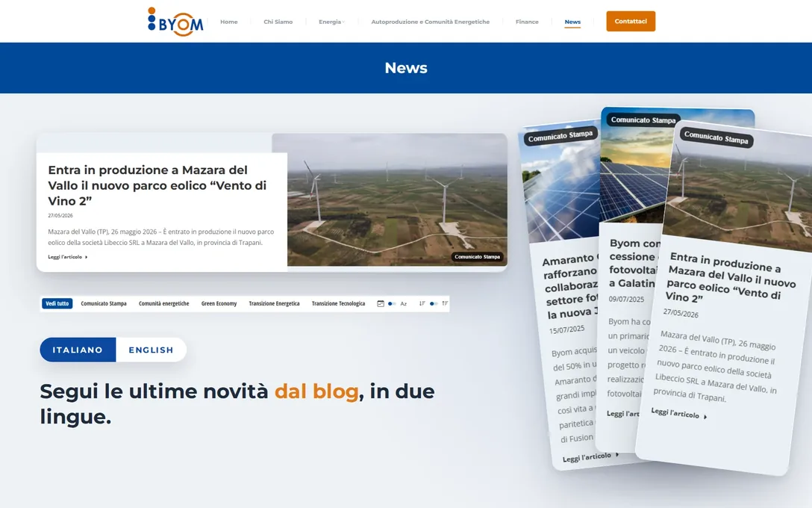The image size is (812, 508).
Task: Click the ascending sort order icon
Action: [x=445, y=303]
